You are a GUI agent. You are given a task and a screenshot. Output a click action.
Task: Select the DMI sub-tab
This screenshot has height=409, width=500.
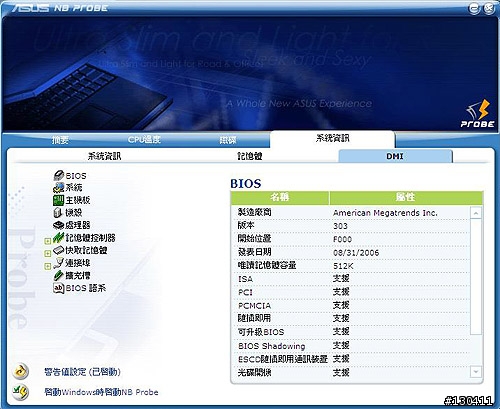tap(395, 156)
